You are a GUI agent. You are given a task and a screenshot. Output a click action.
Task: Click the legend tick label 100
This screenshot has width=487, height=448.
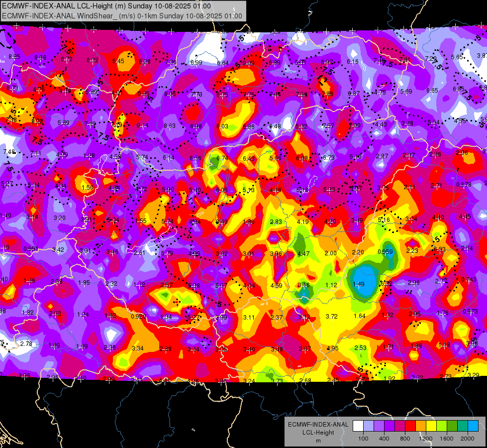tap(364, 439)
